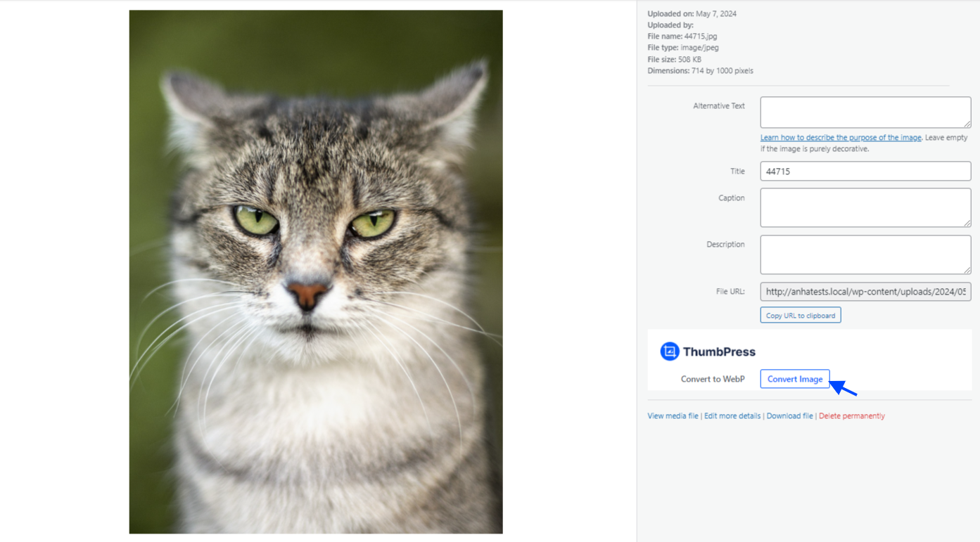Click Delete permanently link
The width and height of the screenshot is (980, 542).
852,416
